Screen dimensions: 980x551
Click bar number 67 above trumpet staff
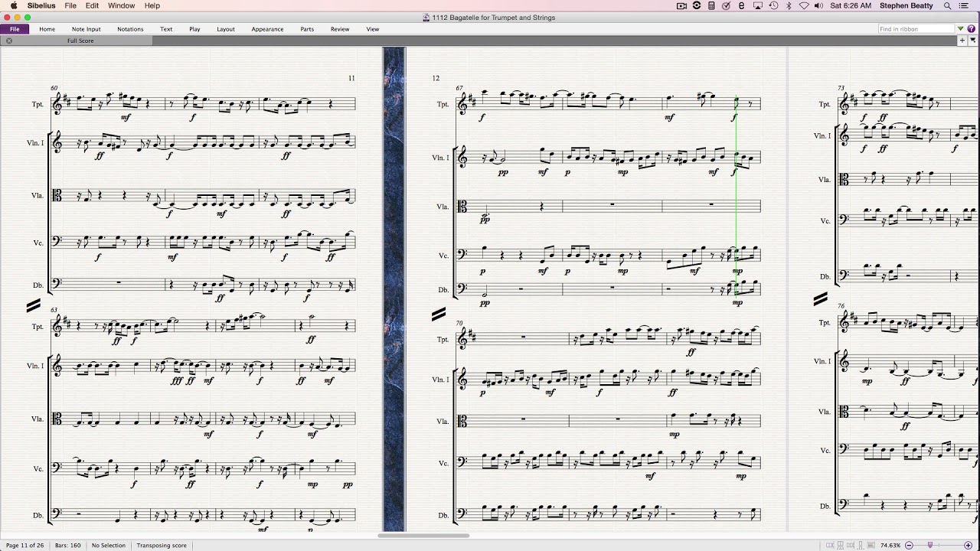[x=459, y=88]
